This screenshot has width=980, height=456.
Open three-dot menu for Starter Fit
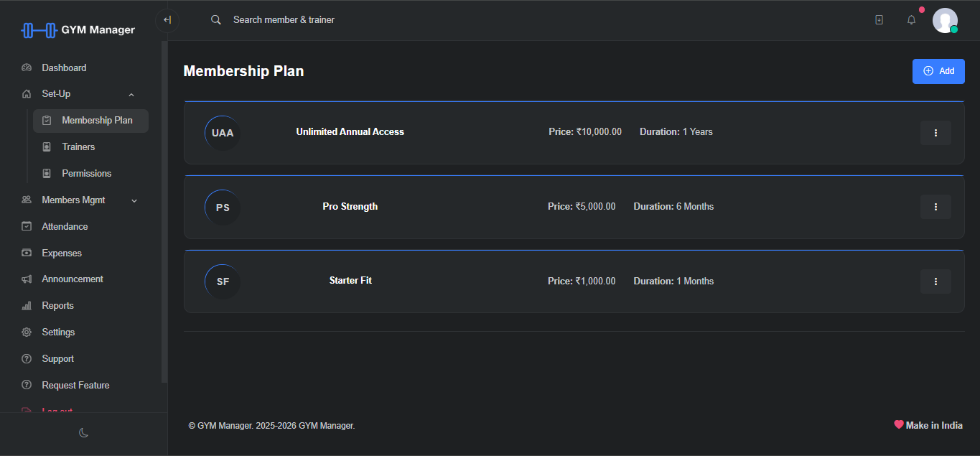tap(935, 281)
